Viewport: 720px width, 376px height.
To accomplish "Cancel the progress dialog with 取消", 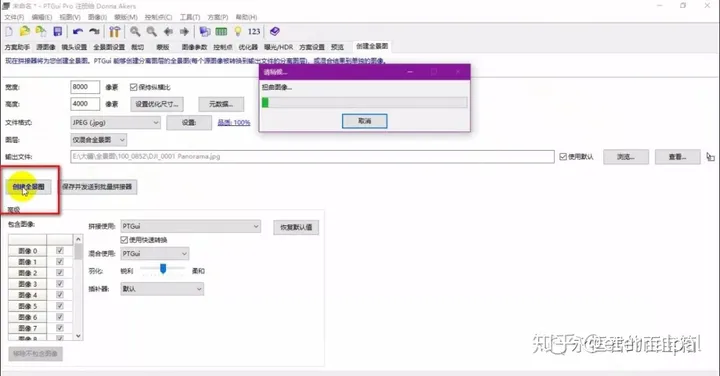I will (x=365, y=121).
